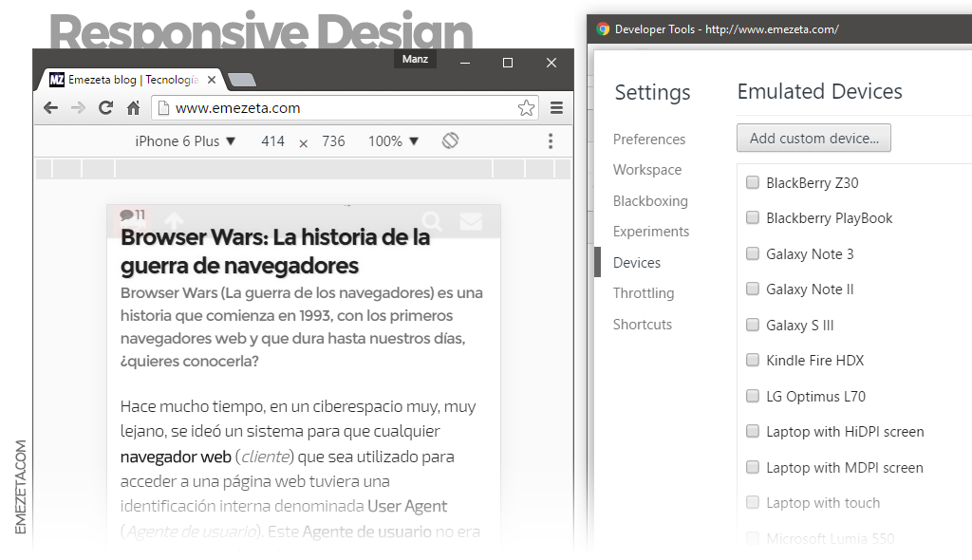Edit the 414 width field
Viewport: 972px width, 560px height.
[272, 140]
